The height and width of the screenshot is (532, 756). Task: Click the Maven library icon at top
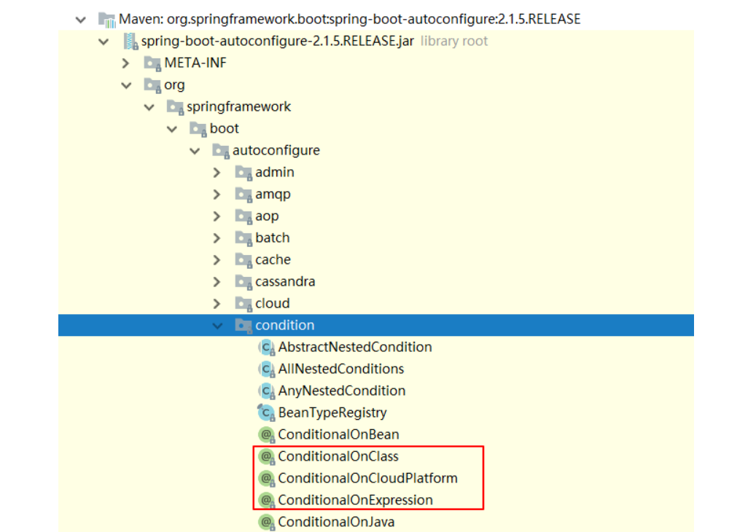[x=106, y=20]
